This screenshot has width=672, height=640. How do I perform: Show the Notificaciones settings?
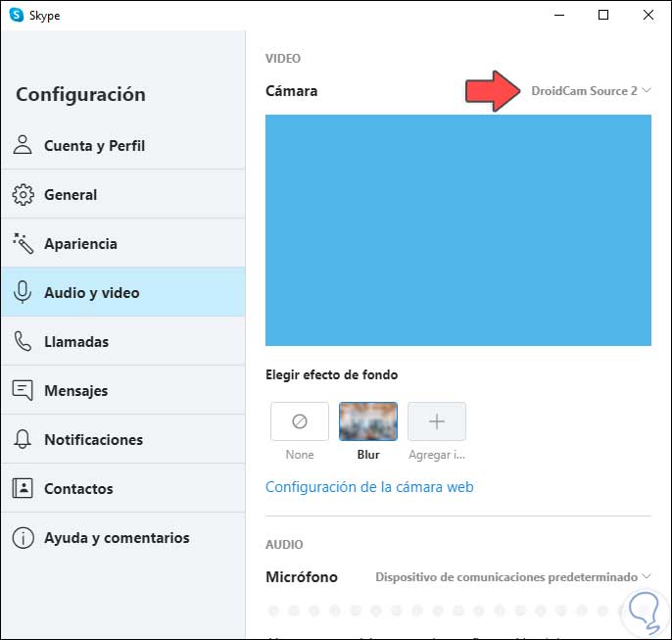coord(123,439)
